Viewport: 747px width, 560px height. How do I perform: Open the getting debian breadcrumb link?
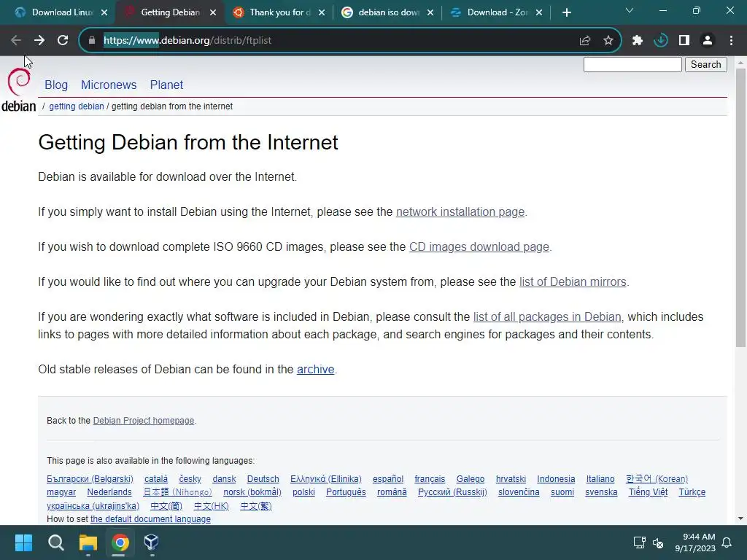76,106
